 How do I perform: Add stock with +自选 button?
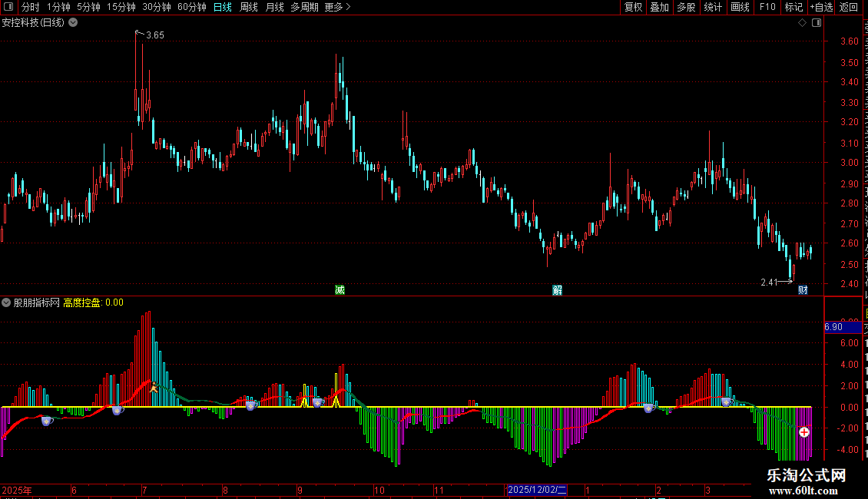[821, 7]
